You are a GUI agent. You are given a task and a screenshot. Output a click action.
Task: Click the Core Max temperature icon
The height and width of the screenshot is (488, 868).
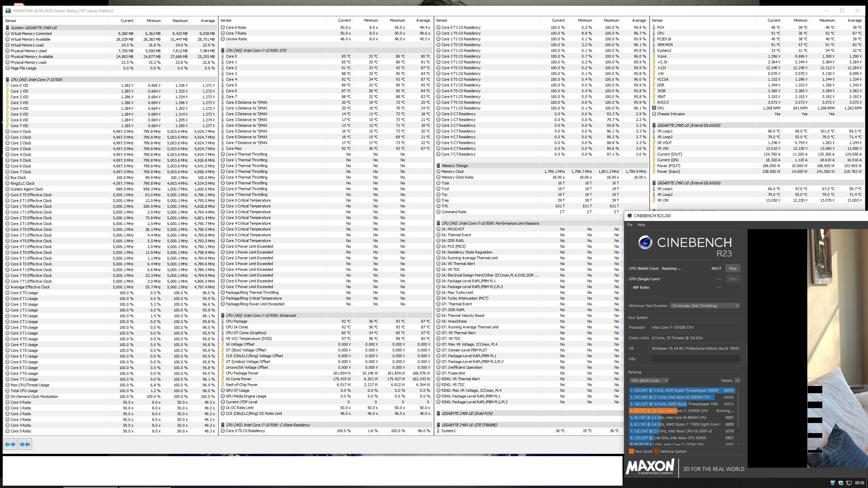point(223,148)
